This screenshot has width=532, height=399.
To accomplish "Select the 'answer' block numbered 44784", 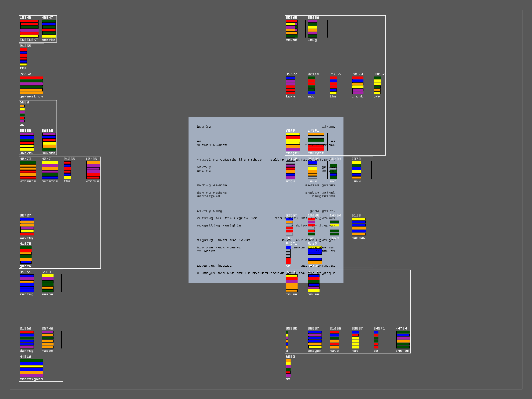I will click(403, 340).
